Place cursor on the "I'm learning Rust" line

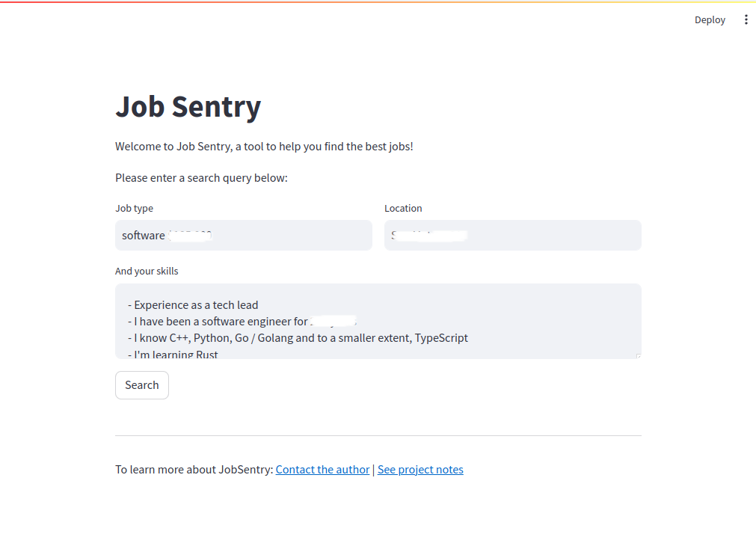point(176,355)
